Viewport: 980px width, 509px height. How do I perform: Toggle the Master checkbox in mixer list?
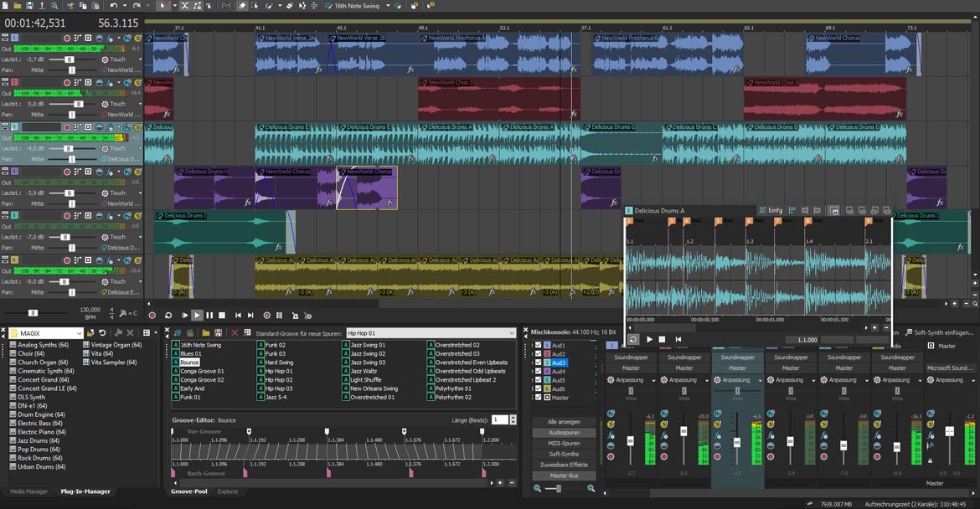(538, 398)
